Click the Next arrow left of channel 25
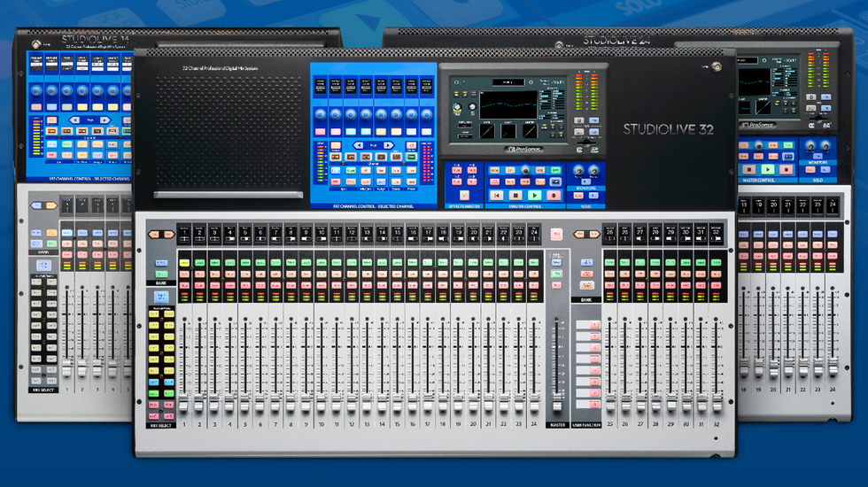Screen dimensions: 868x487 pos(594,234)
